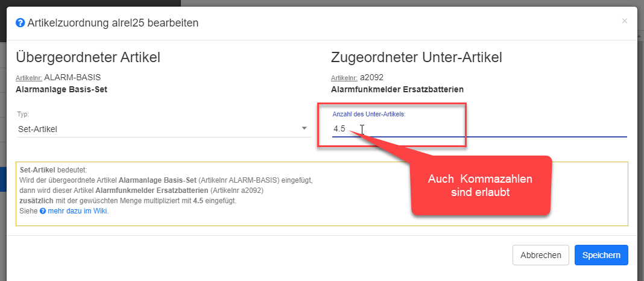Click the help icon before Wiki link

click(x=43, y=212)
